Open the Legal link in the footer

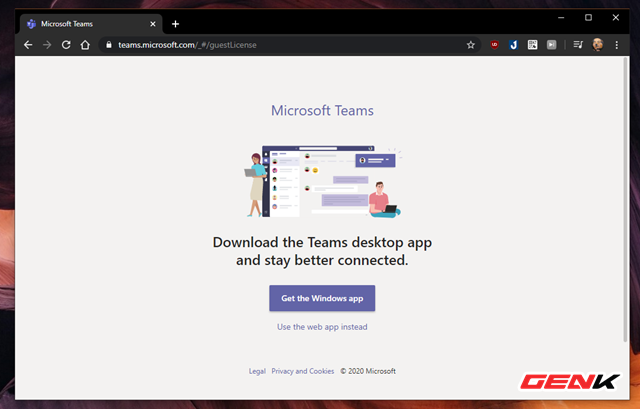257,371
